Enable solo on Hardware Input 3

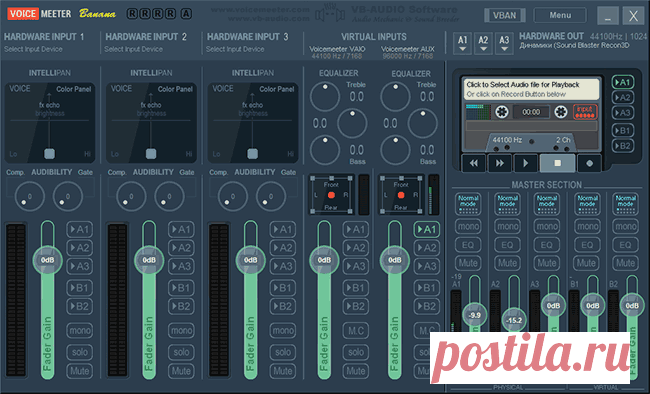pos(283,352)
